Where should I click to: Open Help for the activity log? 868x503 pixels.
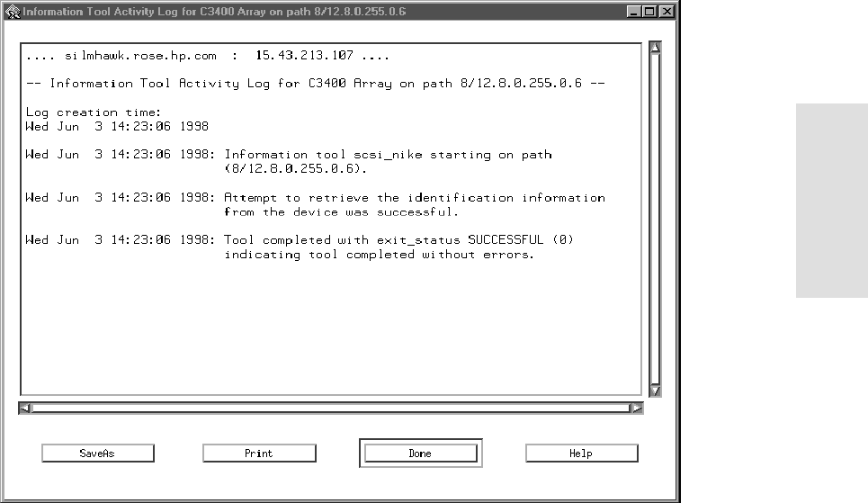click(x=581, y=454)
